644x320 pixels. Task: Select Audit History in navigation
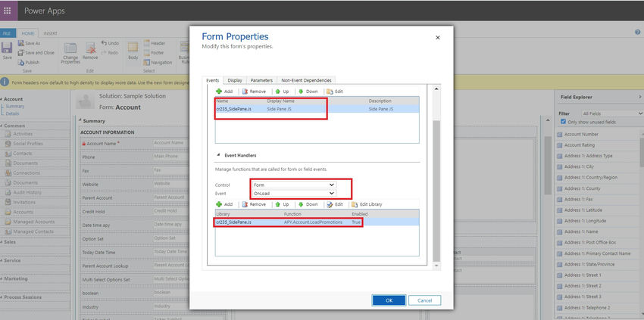pos(27,192)
